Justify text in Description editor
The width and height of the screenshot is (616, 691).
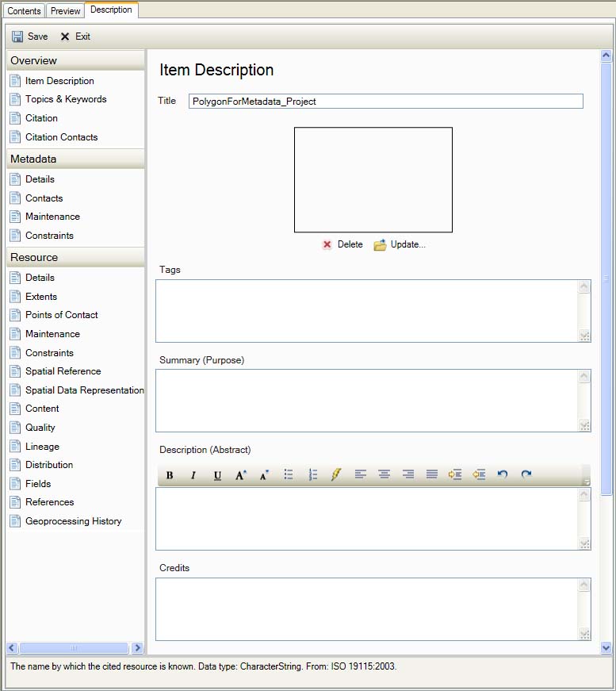pyautogui.click(x=431, y=474)
